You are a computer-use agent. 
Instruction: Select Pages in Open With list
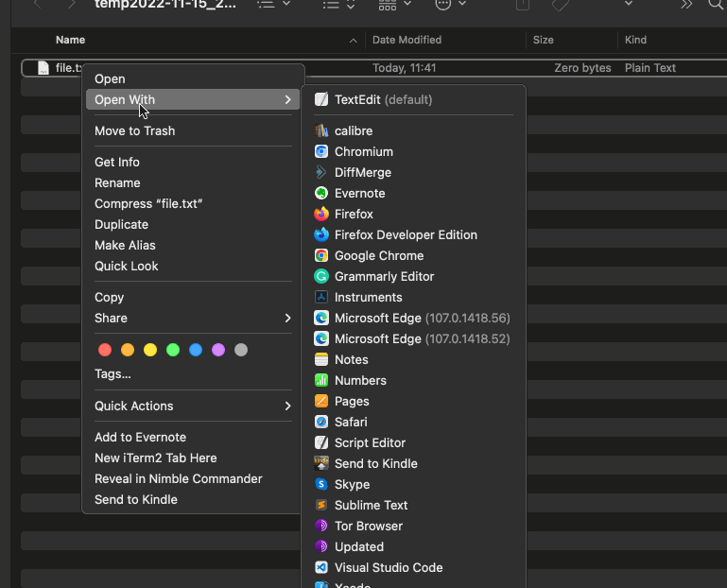pos(413,402)
